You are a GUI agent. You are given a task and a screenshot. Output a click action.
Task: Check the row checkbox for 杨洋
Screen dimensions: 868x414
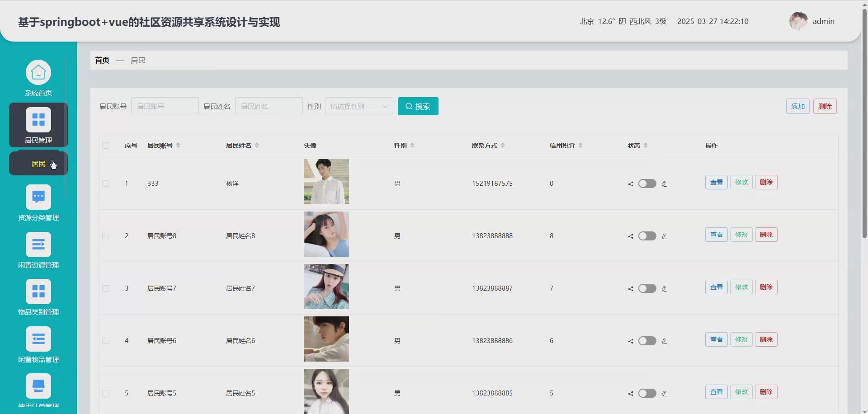pos(105,183)
